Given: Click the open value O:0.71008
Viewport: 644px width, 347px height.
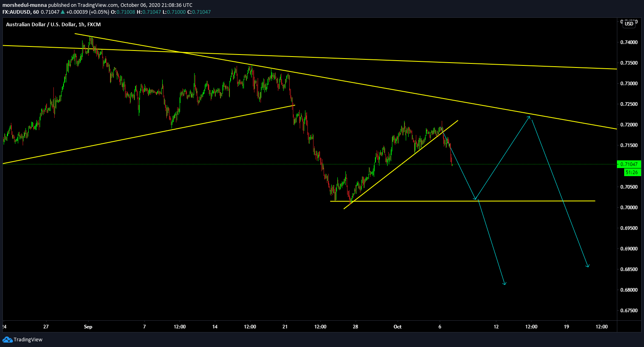Looking at the screenshot, I should coord(123,12).
